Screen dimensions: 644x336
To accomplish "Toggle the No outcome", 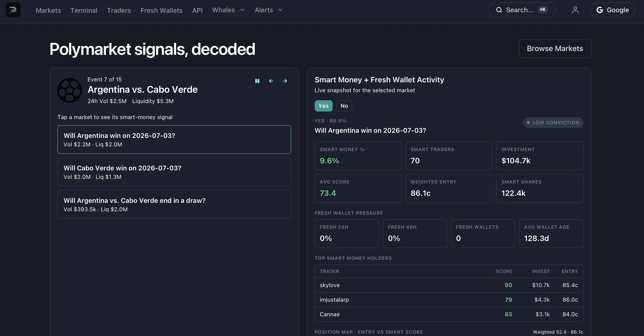I will tap(344, 106).
